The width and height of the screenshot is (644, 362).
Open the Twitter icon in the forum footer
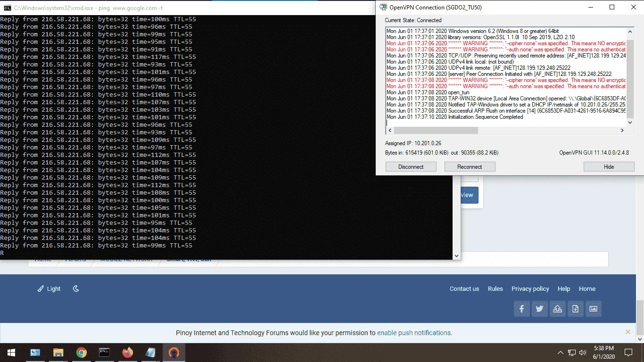[x=540, y=309]
